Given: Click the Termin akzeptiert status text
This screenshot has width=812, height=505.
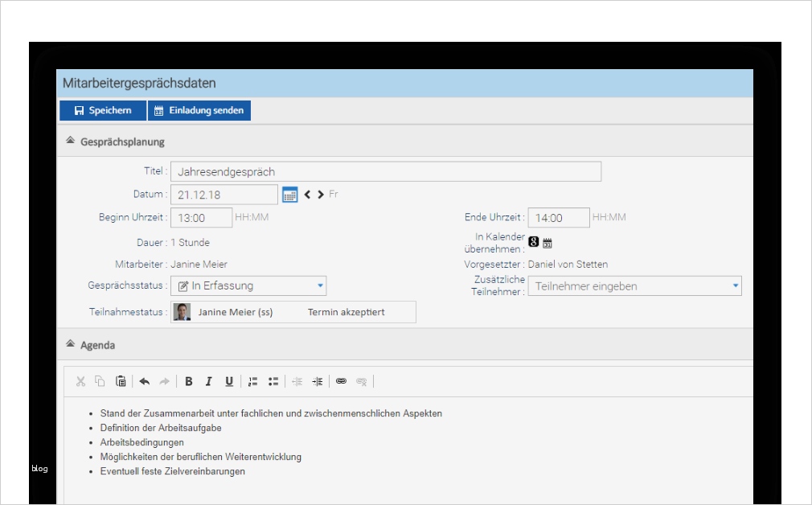Looking at the screenshot, I should 346,312.
